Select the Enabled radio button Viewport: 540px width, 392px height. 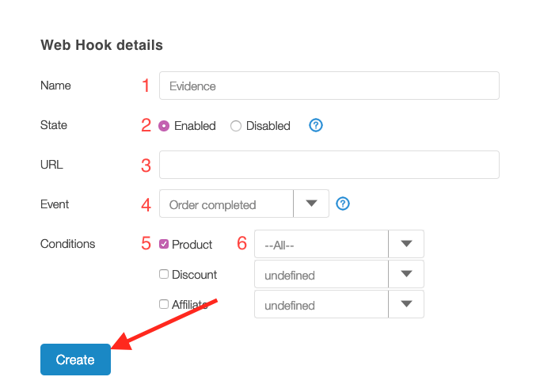(164, 126)
